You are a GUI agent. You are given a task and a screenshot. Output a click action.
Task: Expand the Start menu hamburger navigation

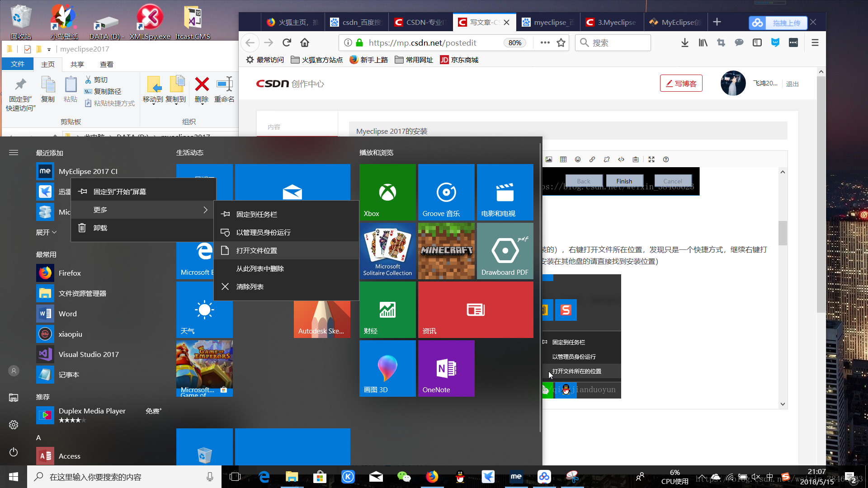14,153
